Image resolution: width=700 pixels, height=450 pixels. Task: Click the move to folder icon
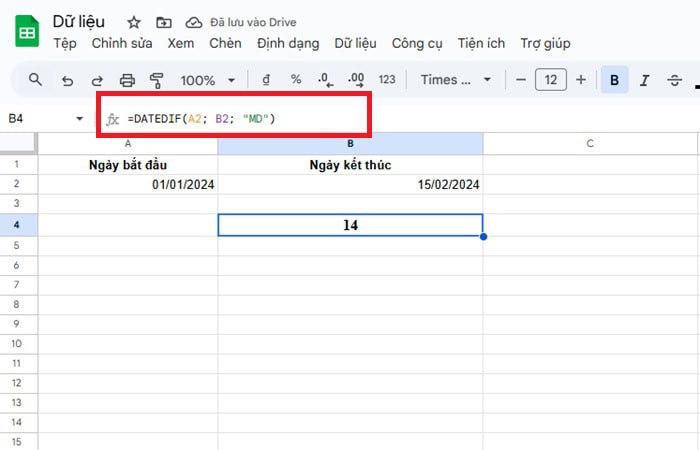(163, 21)
